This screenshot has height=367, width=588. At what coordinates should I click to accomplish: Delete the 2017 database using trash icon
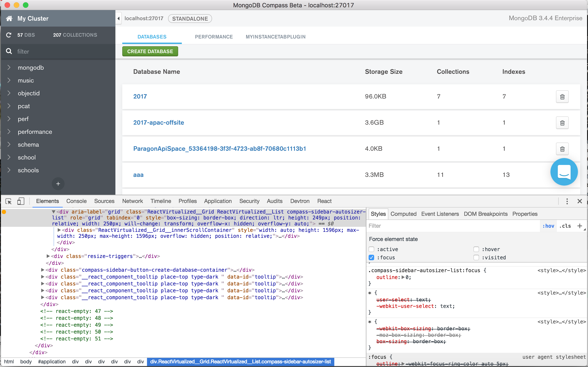point(562,97)
